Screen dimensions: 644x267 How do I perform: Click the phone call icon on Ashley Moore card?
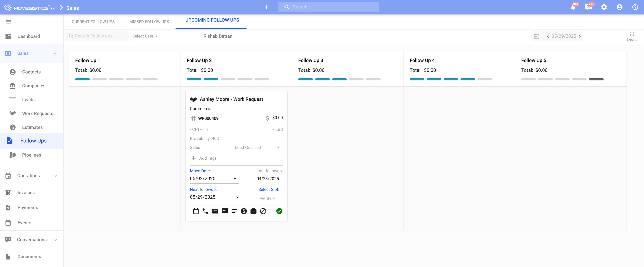pos(205,211)
